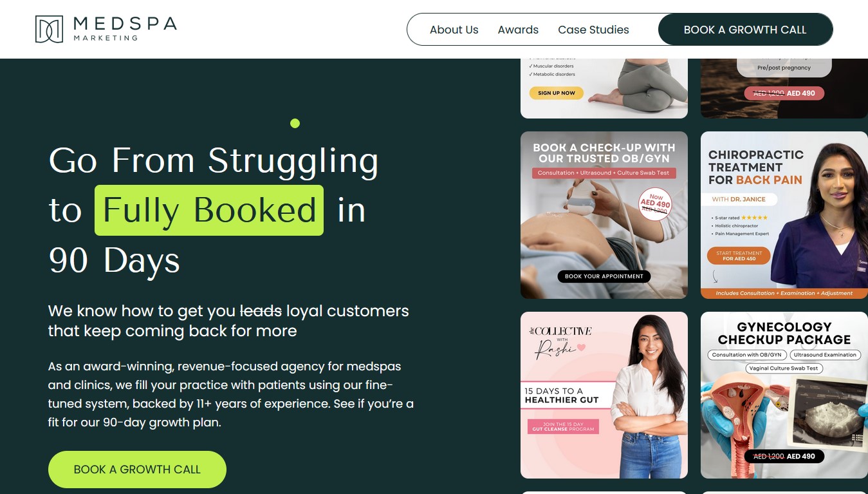The height and width of the screenshot is (494, 868).
Task: Click the dark Book a Growth Call header button
Action: (x=745, y=30)
